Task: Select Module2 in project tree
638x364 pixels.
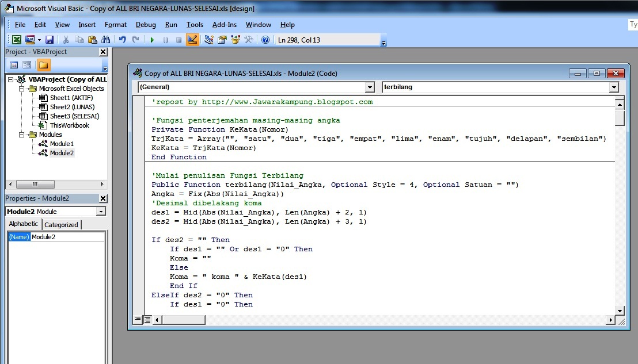Action: tap(62, 153)
